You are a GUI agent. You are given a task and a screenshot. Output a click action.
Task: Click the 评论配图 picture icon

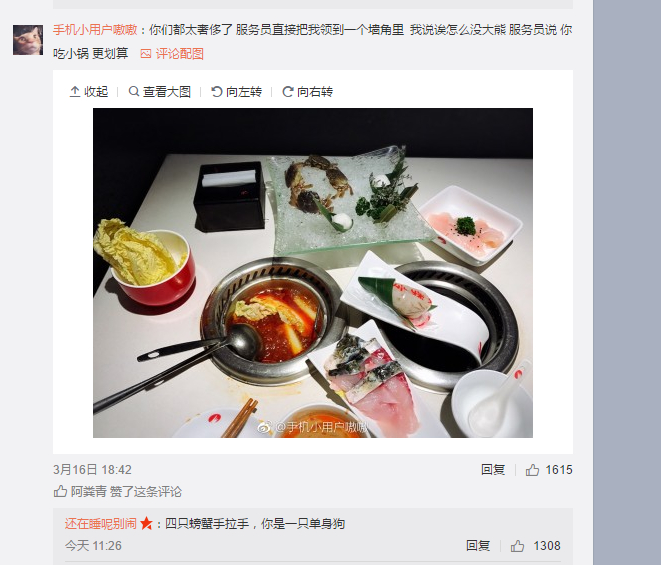[146, 54]
